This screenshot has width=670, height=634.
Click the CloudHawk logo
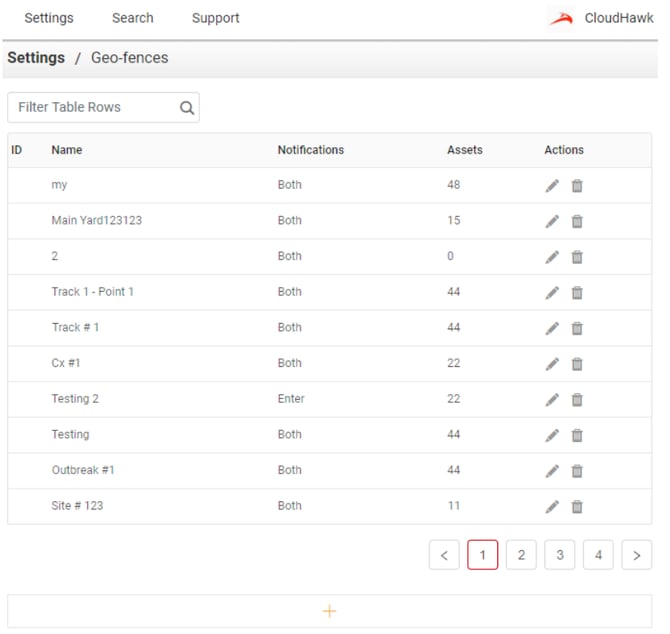(x=601, y=18)
